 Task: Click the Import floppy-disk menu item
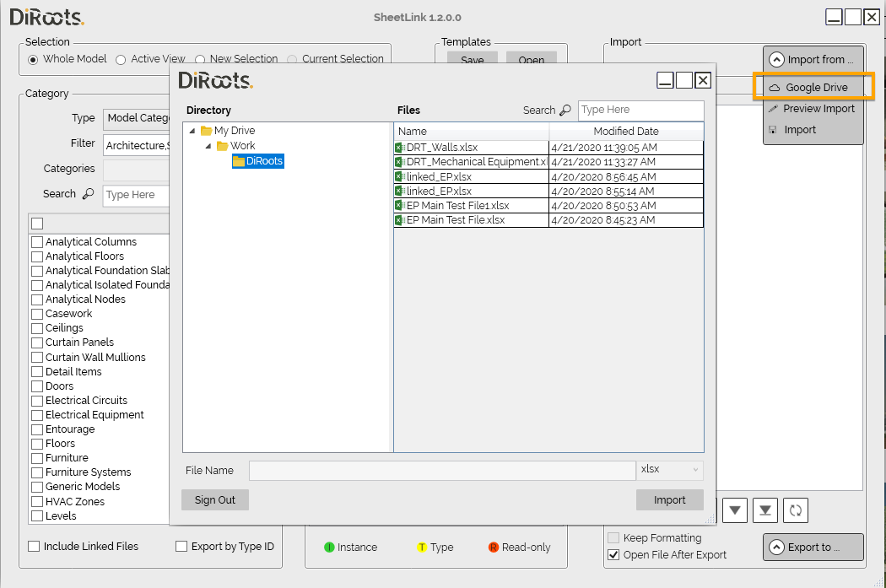click(x=800, y=130)
